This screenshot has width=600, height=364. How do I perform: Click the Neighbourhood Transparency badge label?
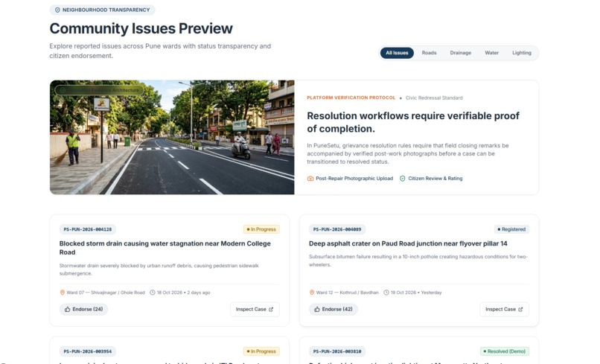(x=106, y=10)
